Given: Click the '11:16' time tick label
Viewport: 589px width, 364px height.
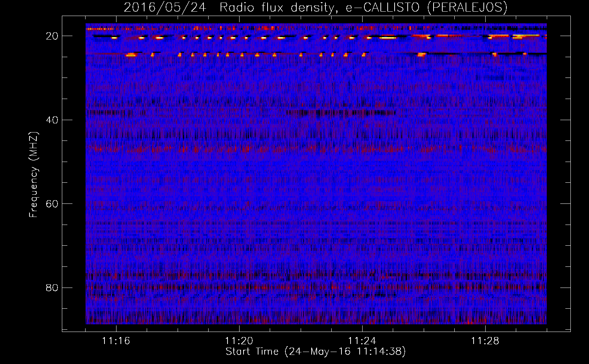Looking at the screenshot, I should click(x=116, y=341).
